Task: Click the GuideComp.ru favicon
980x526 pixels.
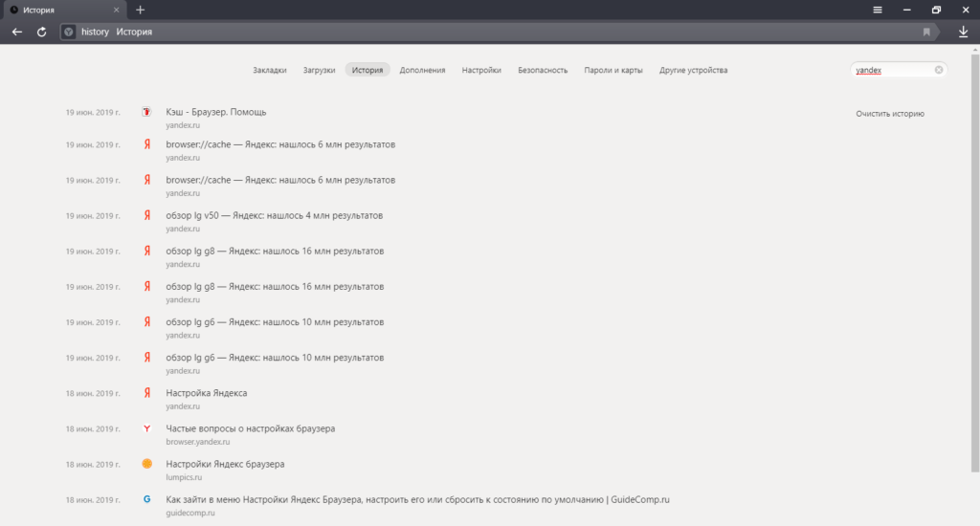Action: tap(146, 499)
